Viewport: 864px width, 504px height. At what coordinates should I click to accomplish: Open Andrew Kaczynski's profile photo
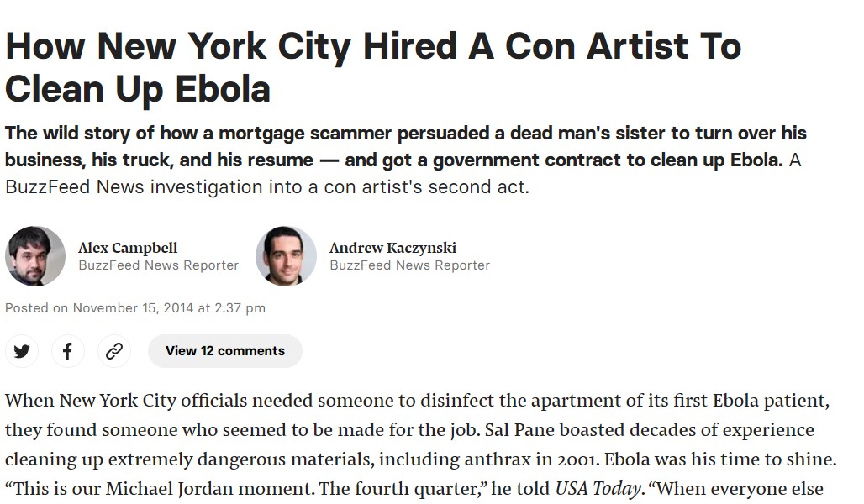click(x=286, y=256)
